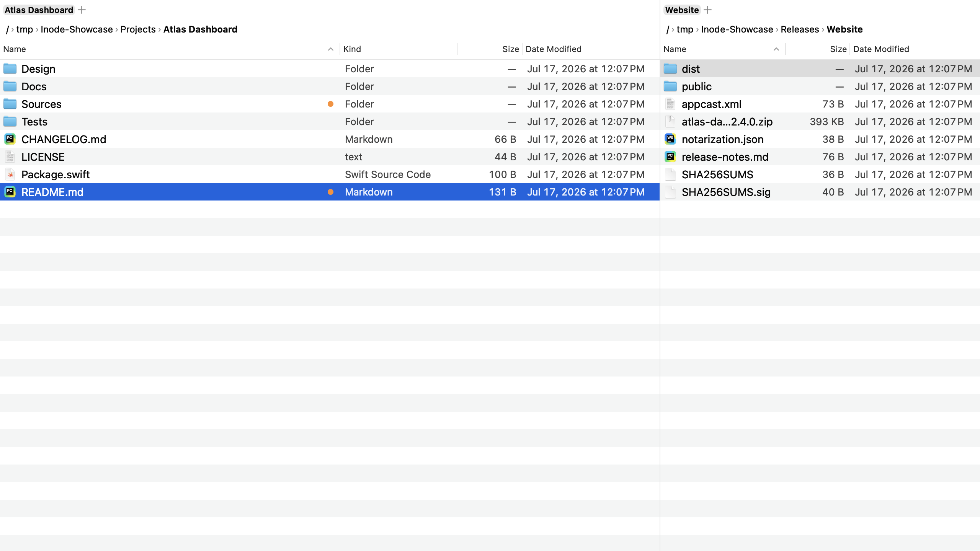Sort left pane by Name column

tap(15, 49)
